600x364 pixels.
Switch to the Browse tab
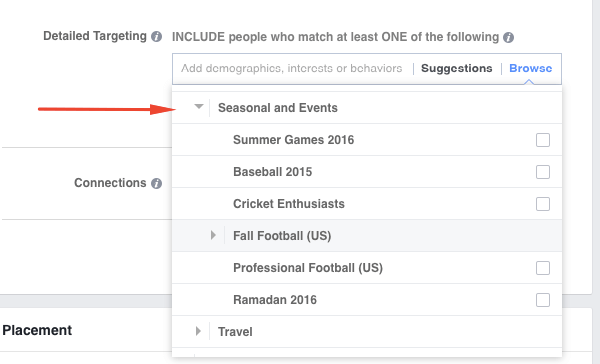[x=530, y=69]
